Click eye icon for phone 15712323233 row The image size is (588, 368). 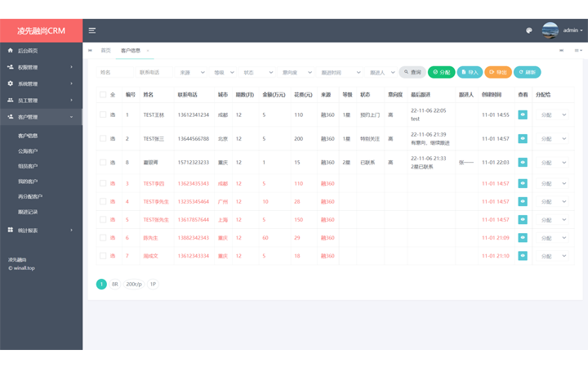coord(523,162)
